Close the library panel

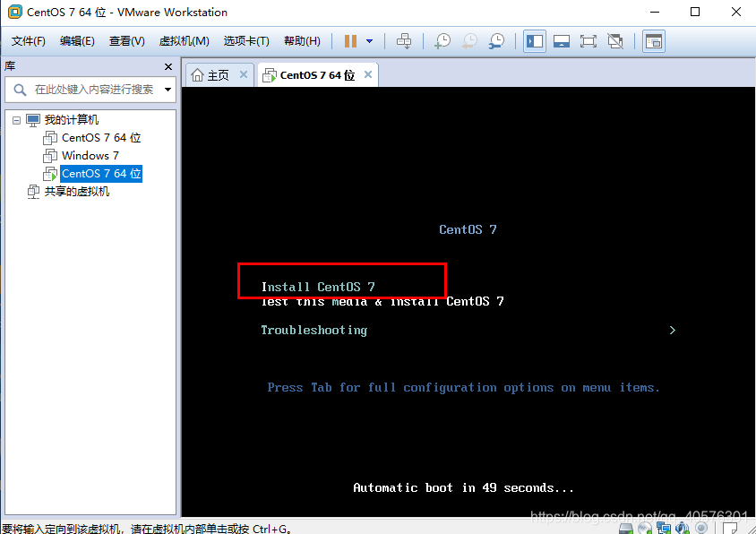point(168,66)
